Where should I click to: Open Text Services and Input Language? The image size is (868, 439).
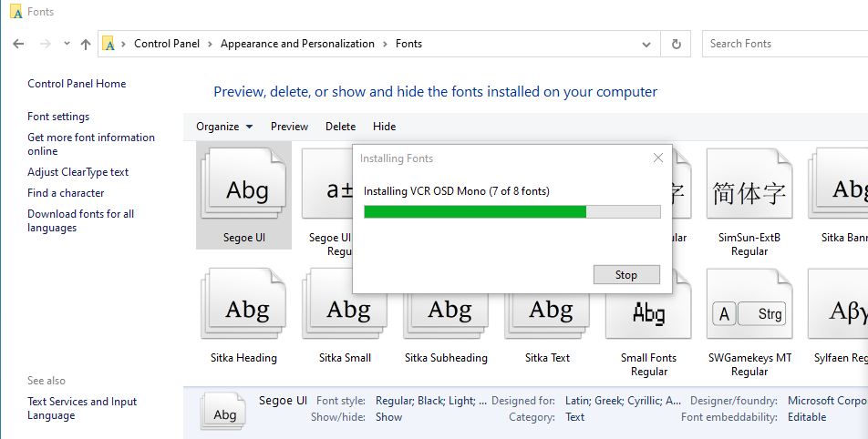[82, 408]
